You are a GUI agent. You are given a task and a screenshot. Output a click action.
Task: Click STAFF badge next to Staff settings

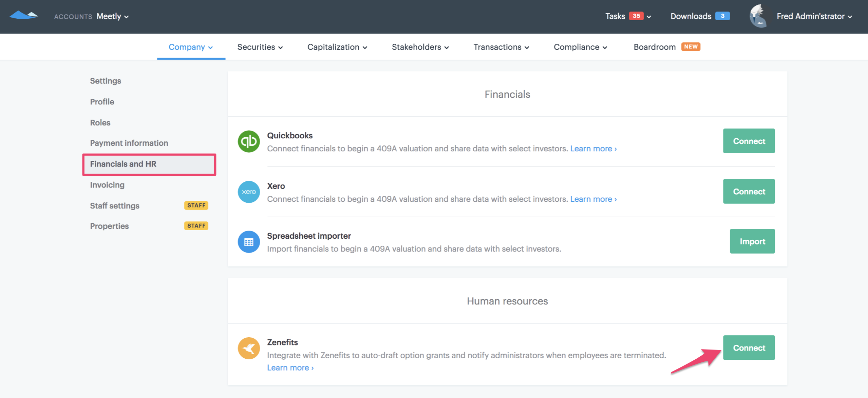point(196,205)
